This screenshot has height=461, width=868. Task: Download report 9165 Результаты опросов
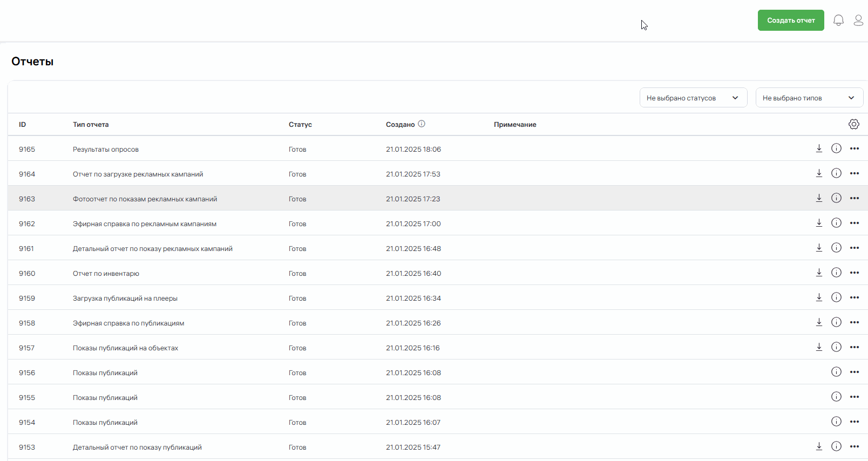(x=819, y=148)
